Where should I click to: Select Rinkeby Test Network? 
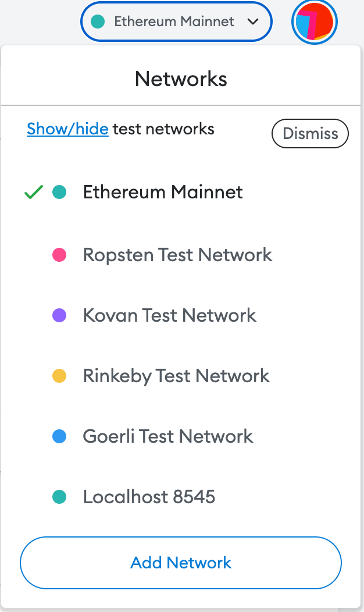(x=176, y=376)
